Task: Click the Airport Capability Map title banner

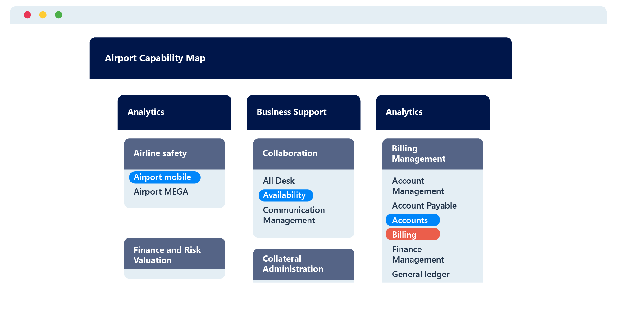Action: click(300, 58)
